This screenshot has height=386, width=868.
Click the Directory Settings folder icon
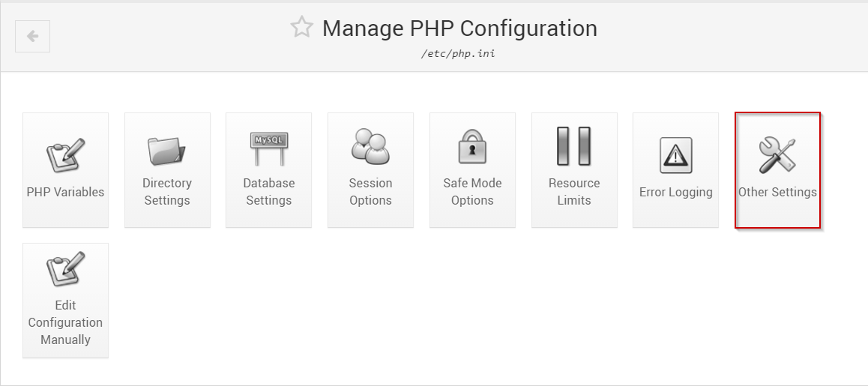click(x=166, y=151)
